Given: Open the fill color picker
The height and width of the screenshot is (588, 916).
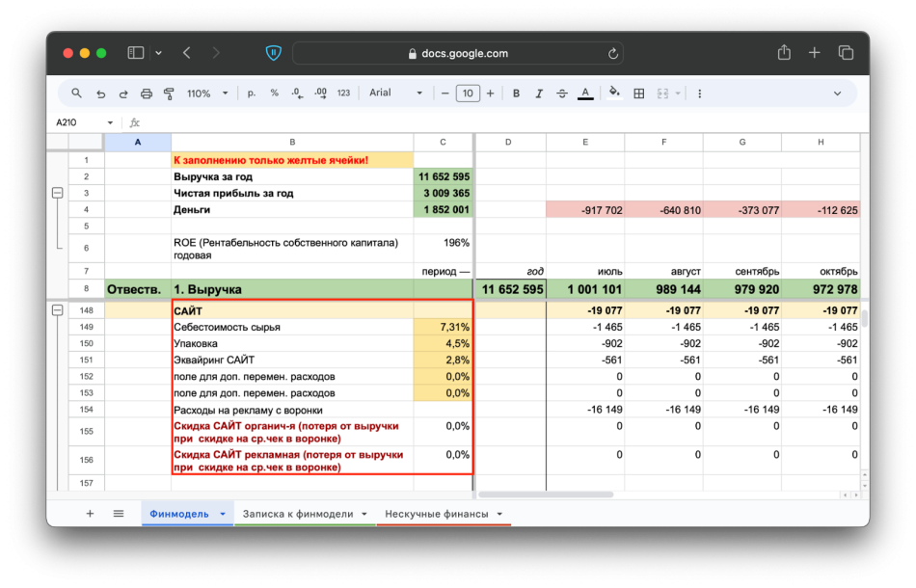Looking at the screenshot, I should (x=613, y=94).
